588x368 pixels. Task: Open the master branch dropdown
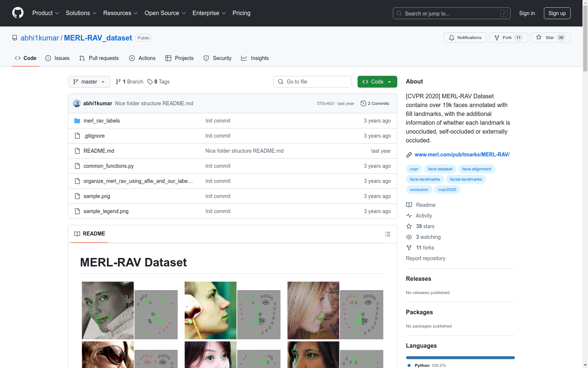[x=89, y=82]
